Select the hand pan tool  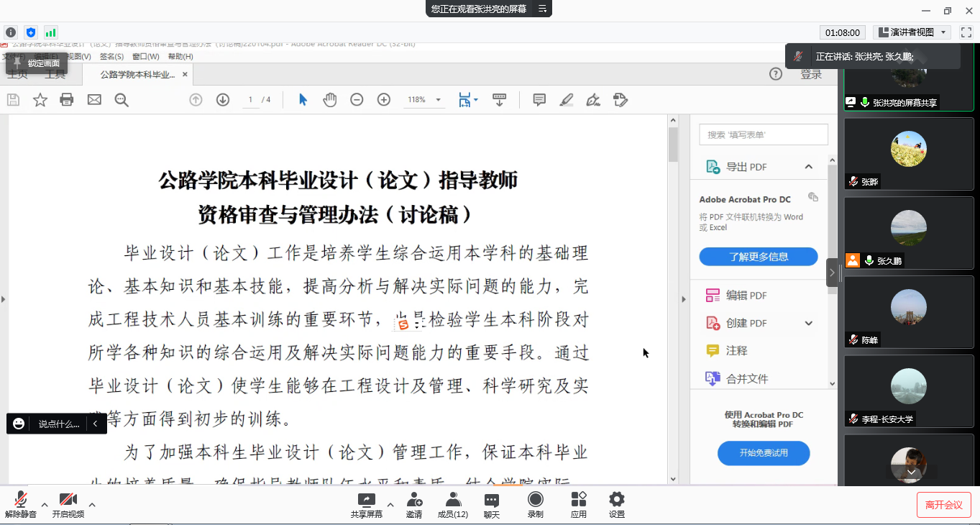coord(329,100)
